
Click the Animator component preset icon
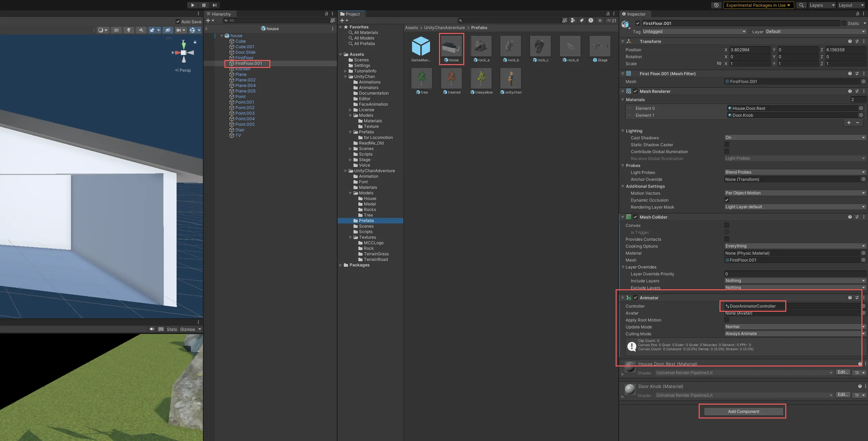click(857, 298)
